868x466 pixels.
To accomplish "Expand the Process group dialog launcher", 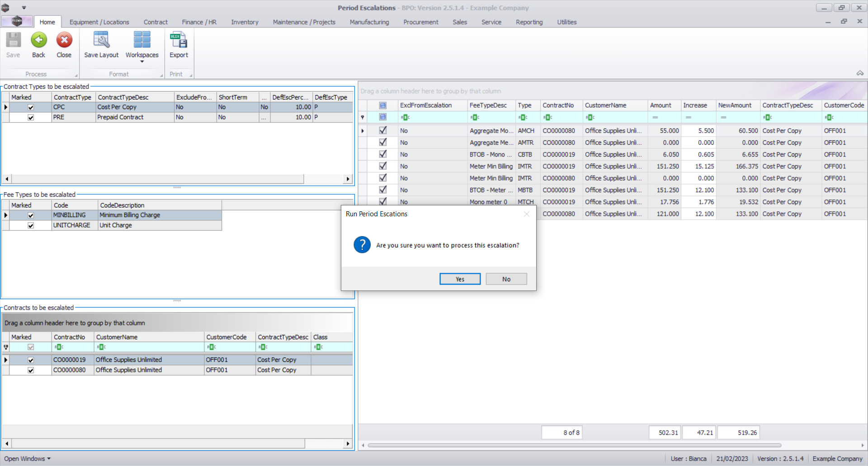I will (76, 76).
